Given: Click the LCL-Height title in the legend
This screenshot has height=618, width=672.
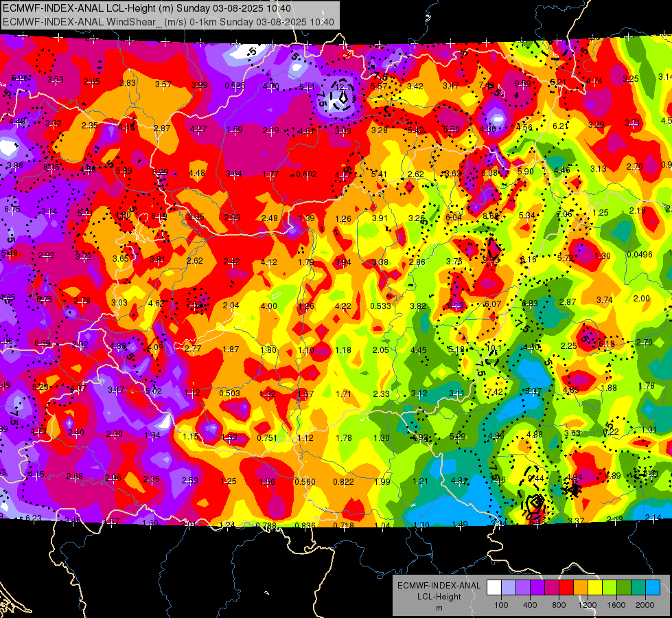Looking at the screenshot, I should tap(439, 597).
